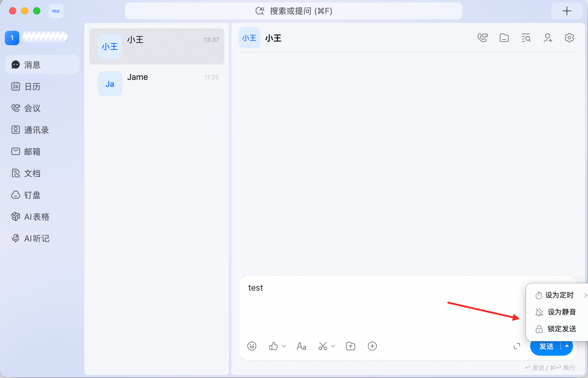Open 通讯录 in the sidebar
Image resolution: width=588 pixels, height=378 pixels.
(42, 130)
